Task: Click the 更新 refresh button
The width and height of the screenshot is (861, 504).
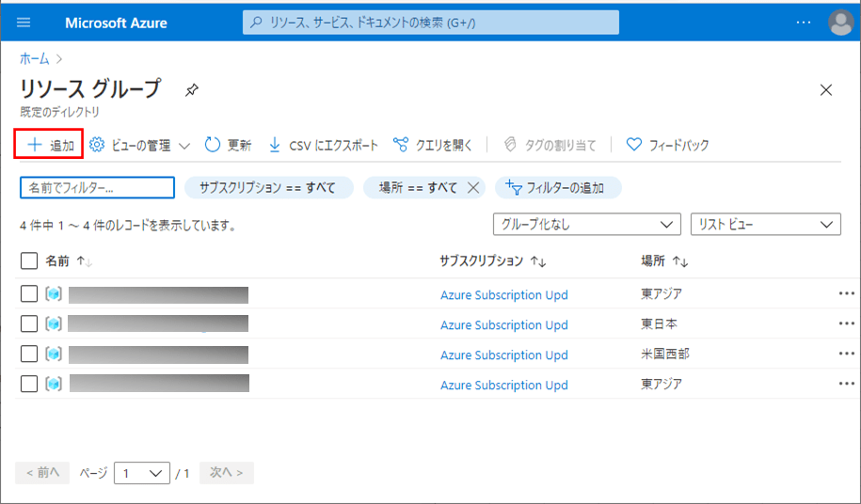Action: 228,145
